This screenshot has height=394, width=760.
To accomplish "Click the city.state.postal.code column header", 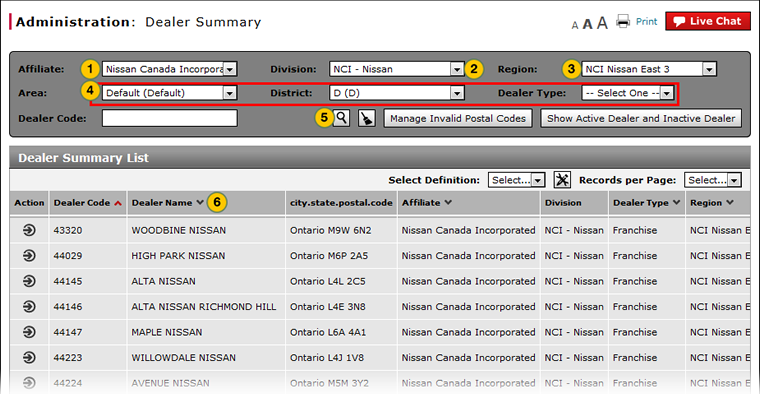I will click(x=341, y=203).
